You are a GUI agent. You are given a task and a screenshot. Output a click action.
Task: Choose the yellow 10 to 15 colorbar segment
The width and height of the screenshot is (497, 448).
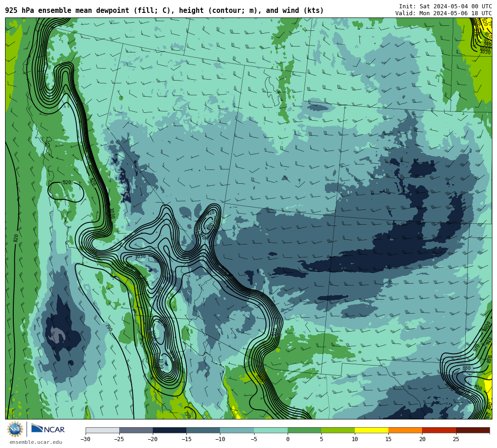(x=371, y=430)
